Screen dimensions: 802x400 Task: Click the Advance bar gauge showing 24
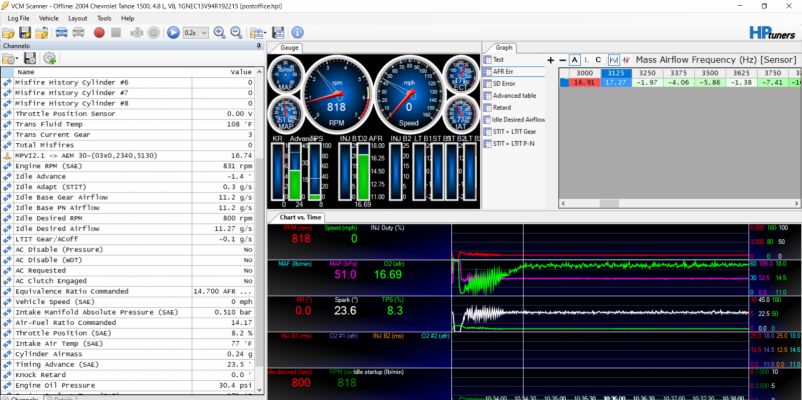[x=295, y=171]
